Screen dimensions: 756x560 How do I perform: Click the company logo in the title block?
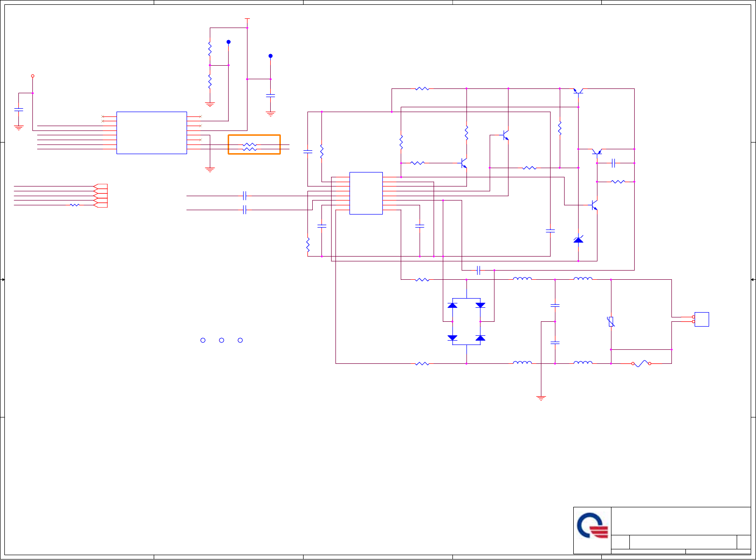[x=593, y=525]
